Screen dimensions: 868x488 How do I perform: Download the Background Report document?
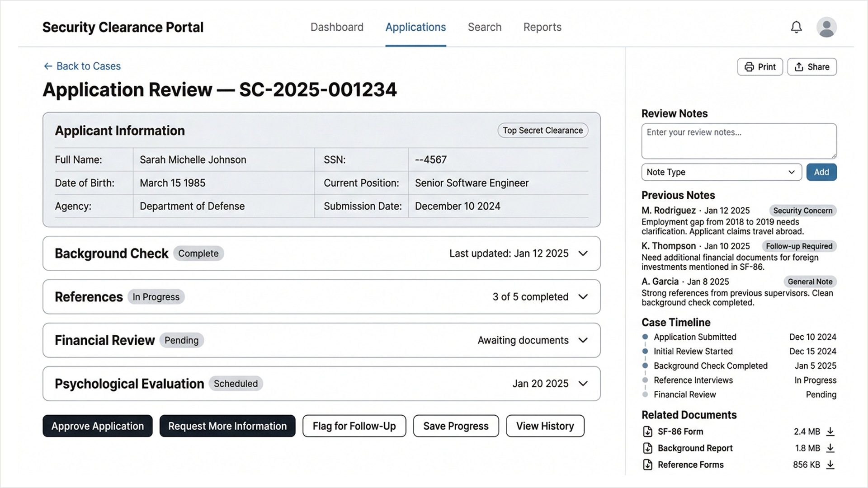coord(830,448)
